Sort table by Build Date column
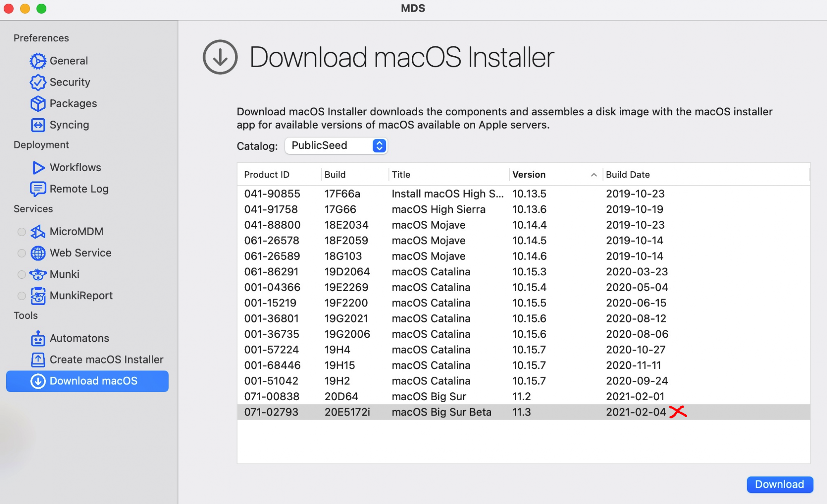The width and height of the screenshot is (827, 504). click(627, 175)
